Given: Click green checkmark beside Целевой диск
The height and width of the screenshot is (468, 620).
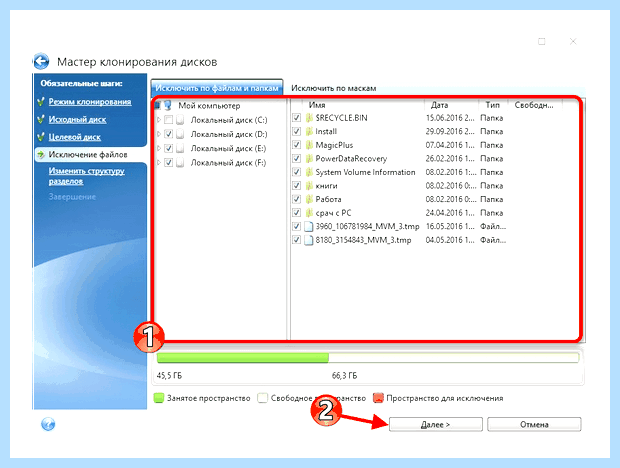Looking at the screenshot, I should 41,137.
